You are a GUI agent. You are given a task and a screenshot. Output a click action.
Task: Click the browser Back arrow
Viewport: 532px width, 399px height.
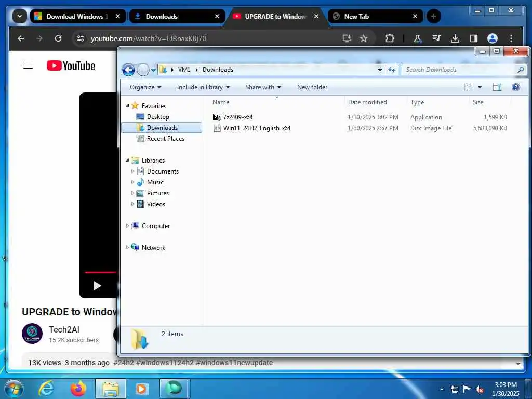point(21,38)
